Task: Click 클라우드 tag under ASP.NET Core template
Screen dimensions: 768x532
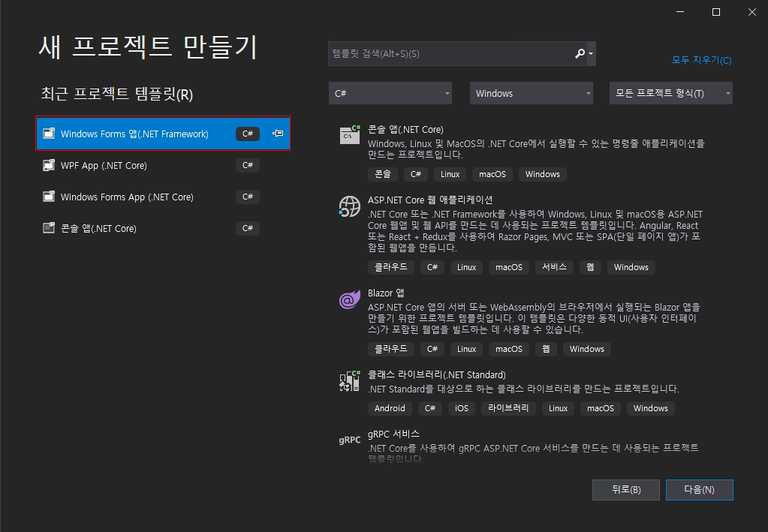Action: pyautogui.click(x=391, y=267)
